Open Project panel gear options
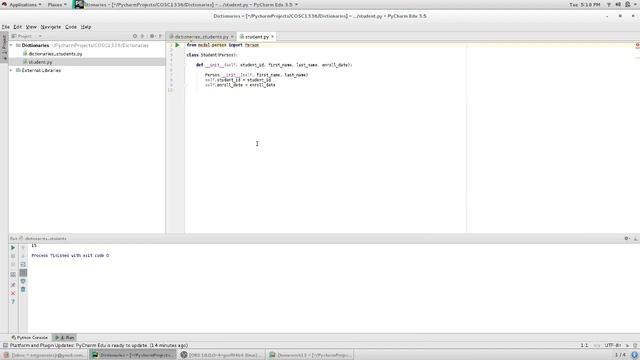The width and height of the screenshot is (640, 360). pyautogui.click(x=152, y=36)
